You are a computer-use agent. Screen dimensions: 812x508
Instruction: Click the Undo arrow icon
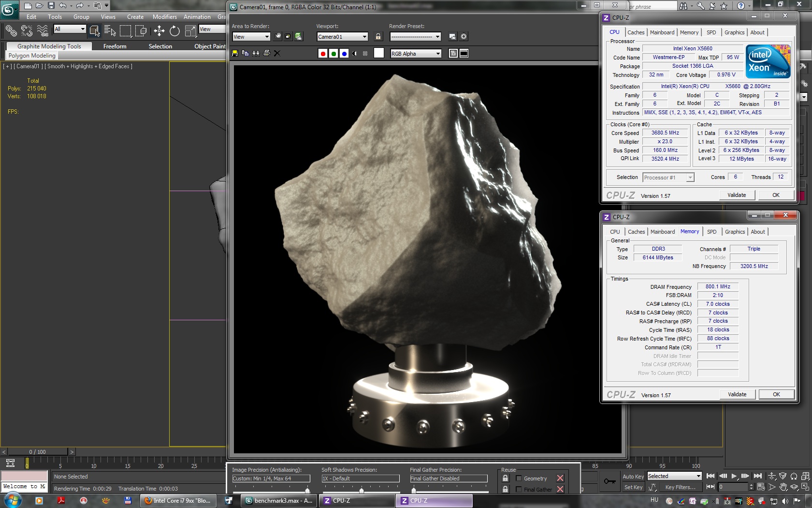(62, 6)
